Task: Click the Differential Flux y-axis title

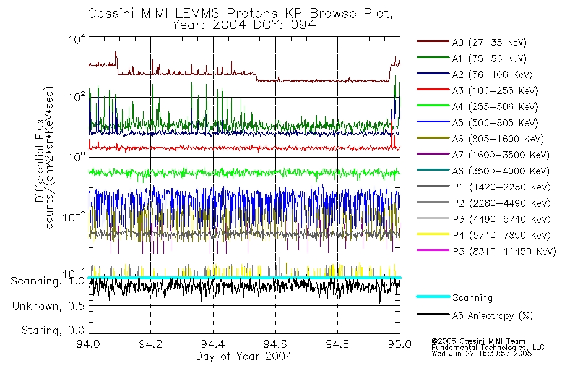Action: [x=40, y=160]
